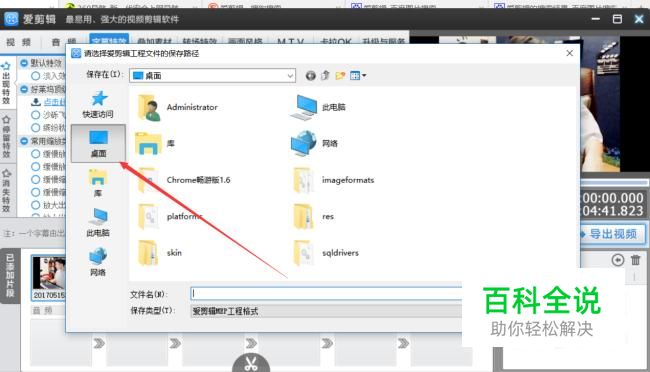Switch to 停留特效 side tab
The height and width of the screenshot is (372, 650).
(x=6, y=136)
